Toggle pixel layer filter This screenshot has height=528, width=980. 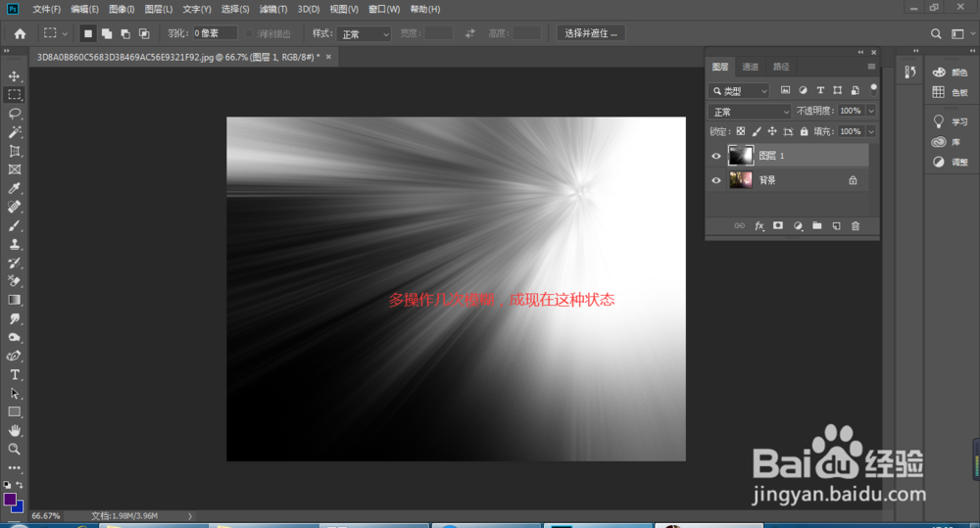coord(786,90)
